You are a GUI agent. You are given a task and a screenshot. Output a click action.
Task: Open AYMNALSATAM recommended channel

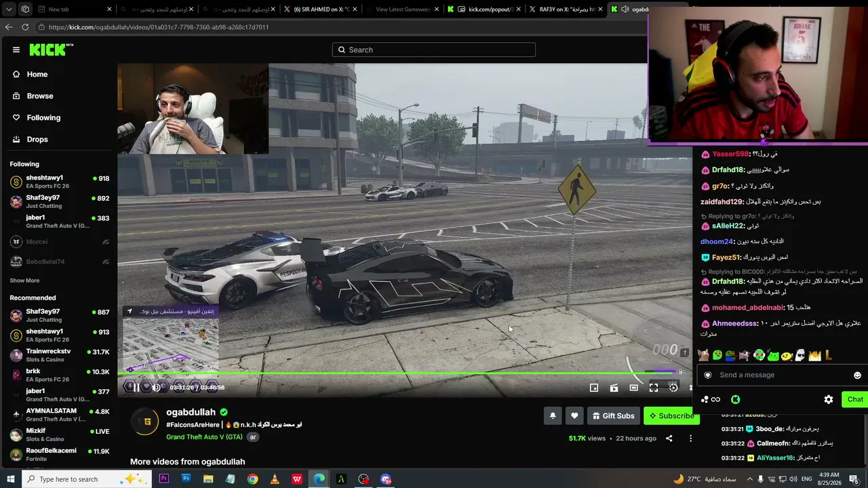point(60,415)
